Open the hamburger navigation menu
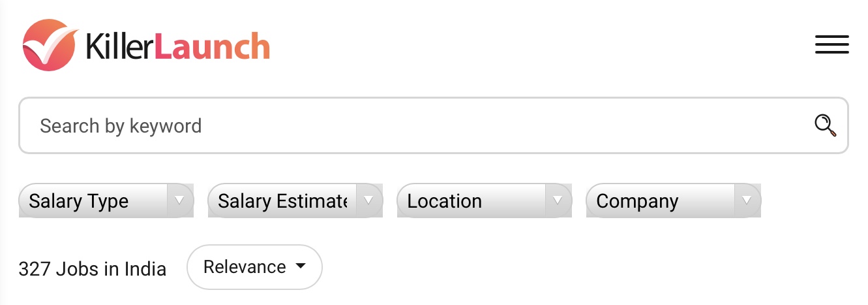The image size is (868, 305). tap(831, 44)
